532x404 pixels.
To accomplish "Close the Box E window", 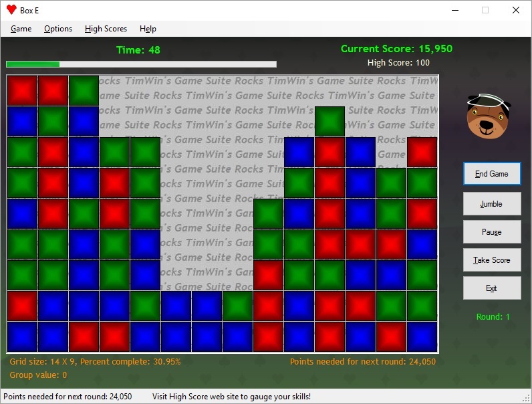I will [x=515, y=10].
